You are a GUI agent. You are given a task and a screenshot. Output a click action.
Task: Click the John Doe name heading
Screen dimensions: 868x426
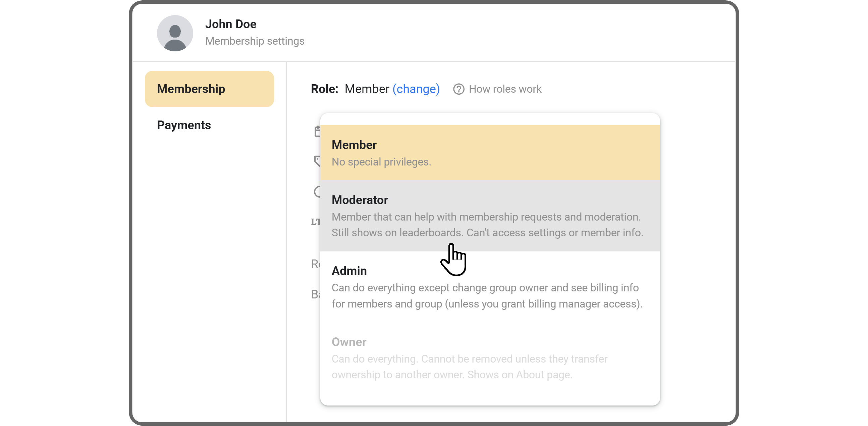coord(230,24)
